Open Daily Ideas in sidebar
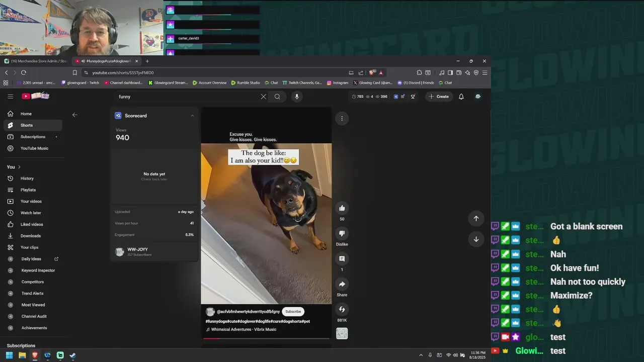Image resolution: width=644 pixels, height=362 pixels. [x=32, y=259]
